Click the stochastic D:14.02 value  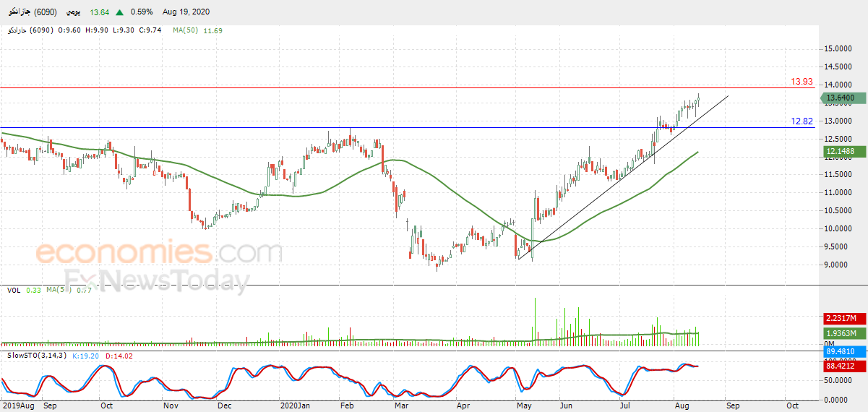(119, 356)
